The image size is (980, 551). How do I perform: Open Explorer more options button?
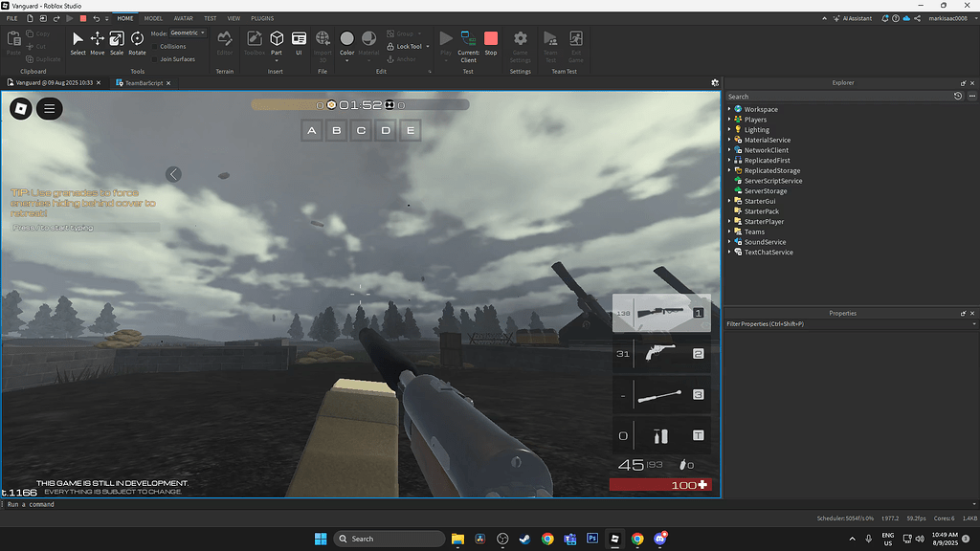(972, 97)
